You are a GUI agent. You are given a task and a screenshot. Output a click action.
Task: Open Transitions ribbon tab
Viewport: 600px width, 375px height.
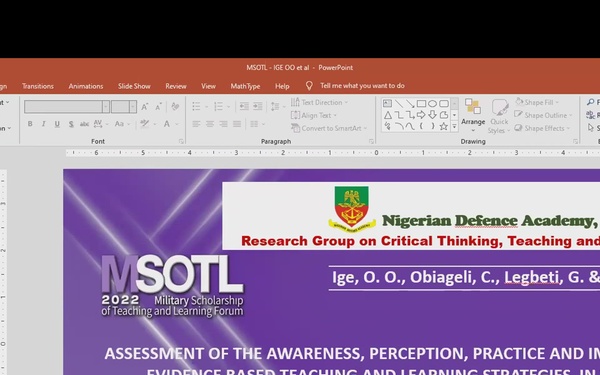(38, 86)
